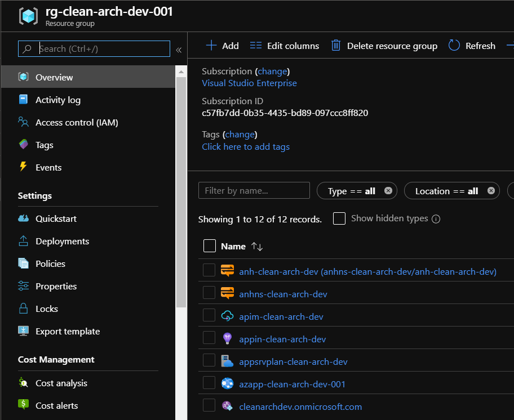Click the plus icon next to Add
Viewport: 514px width, 420px height.
(x=211, y=46)
